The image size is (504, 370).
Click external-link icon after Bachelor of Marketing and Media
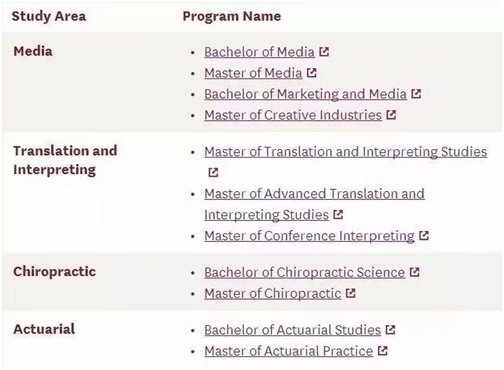pos(416,94)
